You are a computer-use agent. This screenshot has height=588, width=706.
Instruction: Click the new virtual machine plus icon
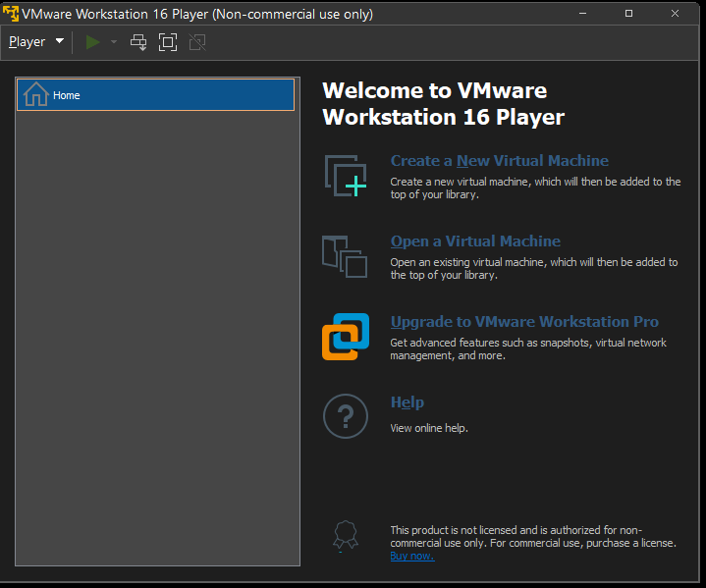[x=346, y=176]
